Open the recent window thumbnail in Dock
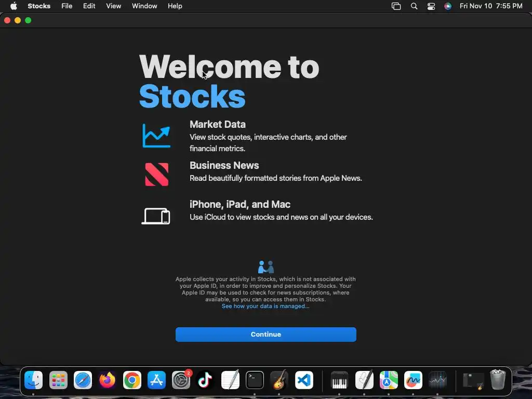 pos(473,380)
